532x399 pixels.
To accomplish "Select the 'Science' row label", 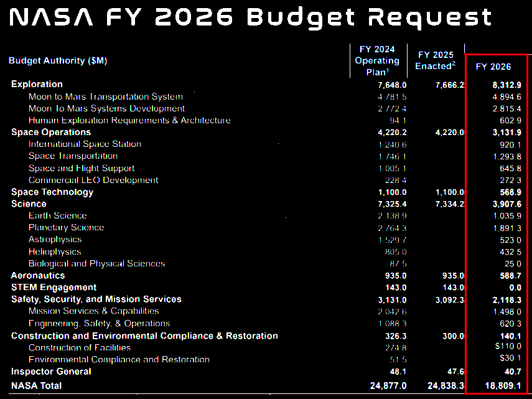I will point(29,204).
